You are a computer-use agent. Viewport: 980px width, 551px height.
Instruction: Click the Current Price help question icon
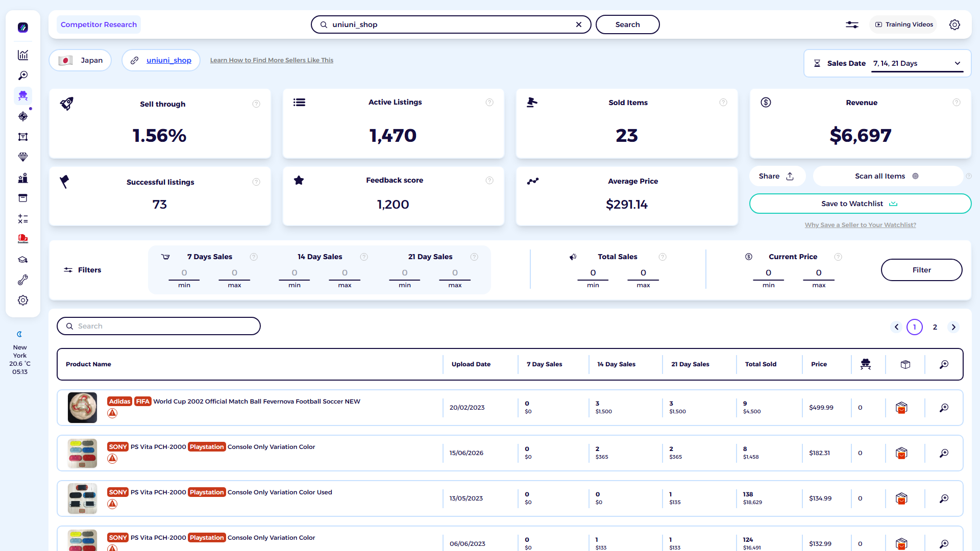838,257
